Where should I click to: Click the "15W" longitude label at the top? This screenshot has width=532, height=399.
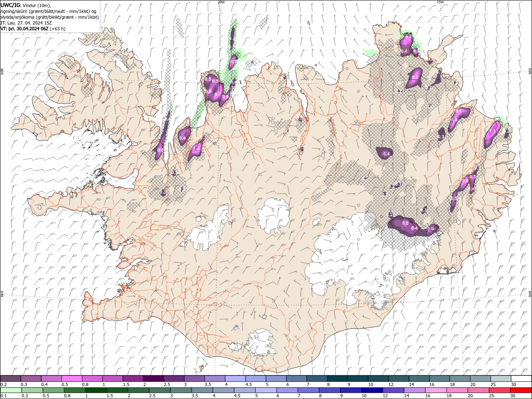coord(440,2)
